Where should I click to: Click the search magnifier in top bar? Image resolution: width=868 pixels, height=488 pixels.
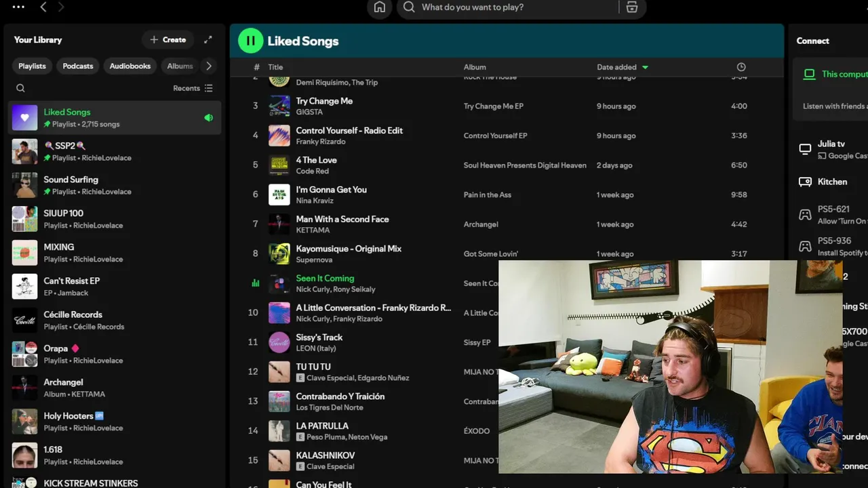coord(409,7)
